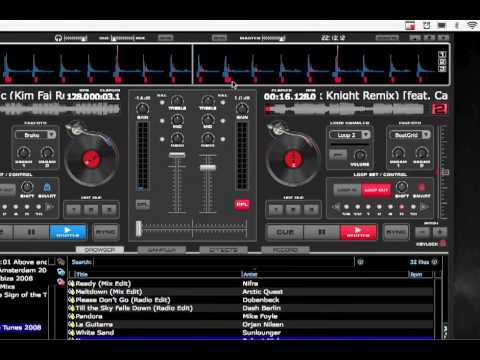This screenshot has width=480, height=360.
Task: Click the arrow beside Loop 2 sampler
Action: click(x=366, y=135)
